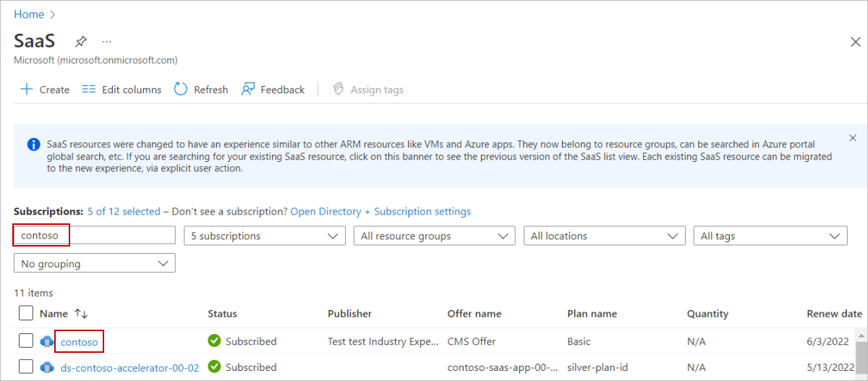Check the select-all header checkbox

coord(26,314)
